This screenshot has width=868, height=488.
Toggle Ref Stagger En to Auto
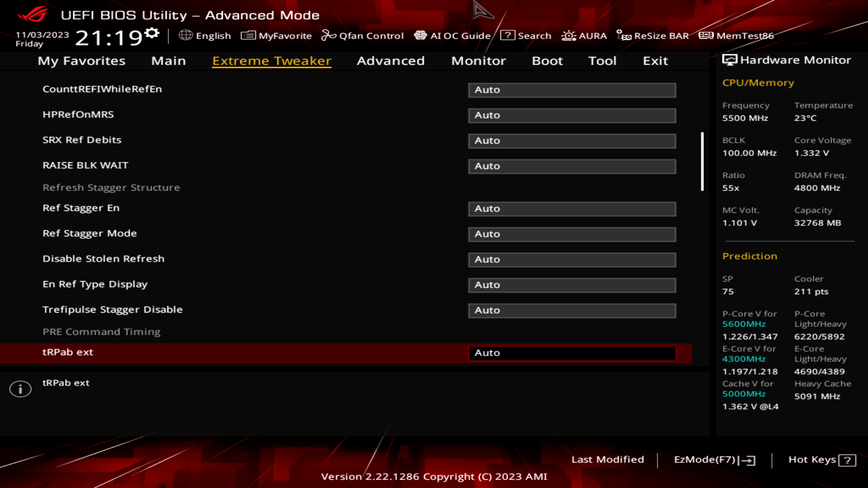(571, 208)
